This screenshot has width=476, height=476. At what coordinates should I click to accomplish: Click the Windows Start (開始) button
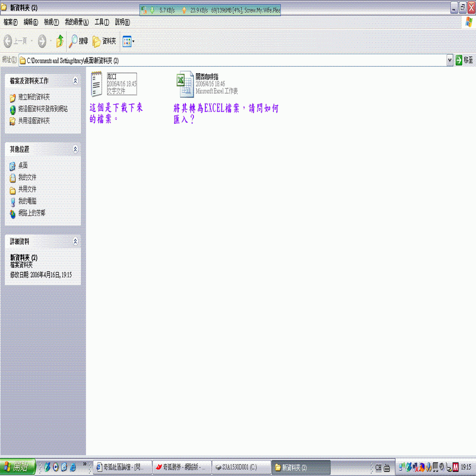coord(18,467)
